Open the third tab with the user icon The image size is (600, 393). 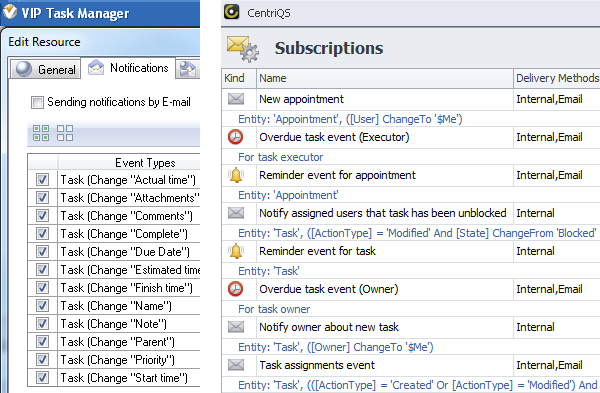[188, 69]
